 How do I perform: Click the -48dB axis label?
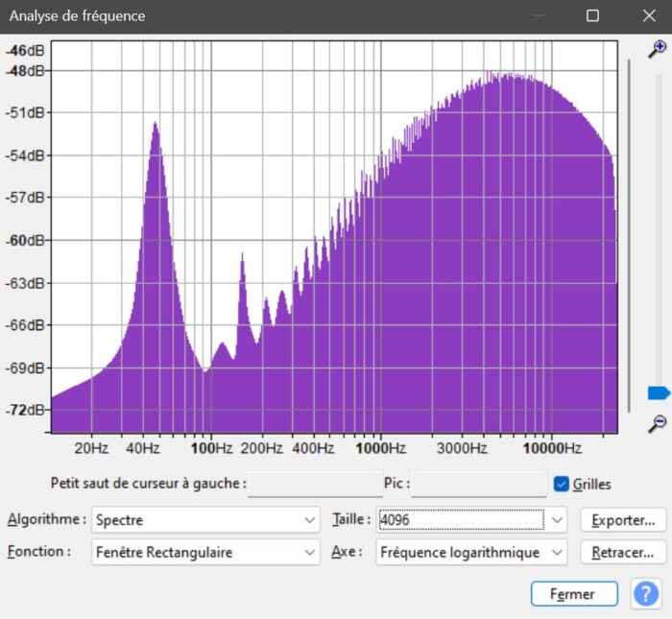coord(25,71)
